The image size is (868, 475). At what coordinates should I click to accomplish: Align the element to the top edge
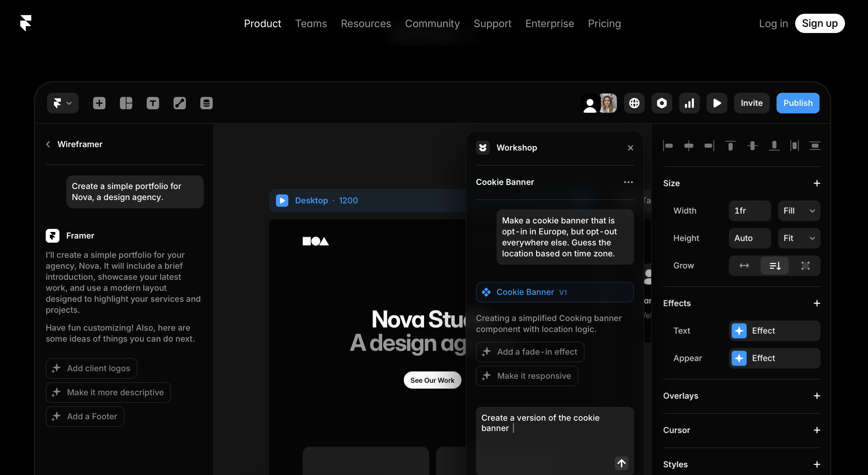tap(731, 146)
